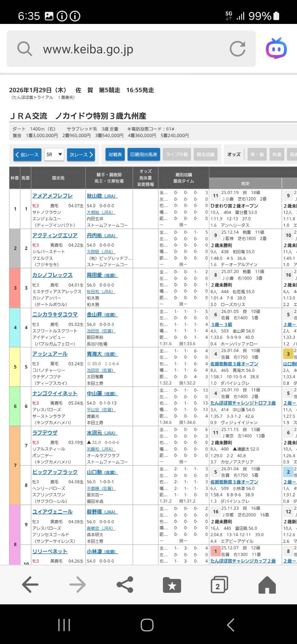297x644 pixels.
Task: Go to previous race with 前レース button
Action: (27, 155)
